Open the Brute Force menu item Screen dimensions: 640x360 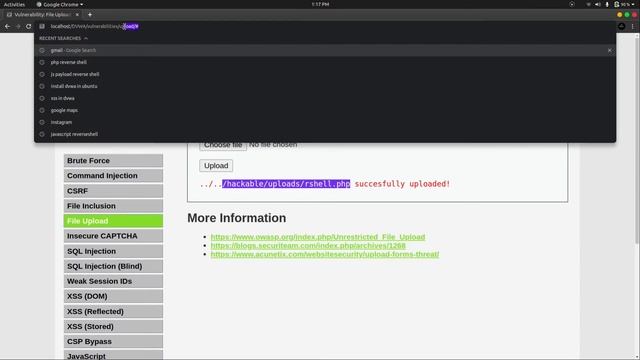point(113,160)
